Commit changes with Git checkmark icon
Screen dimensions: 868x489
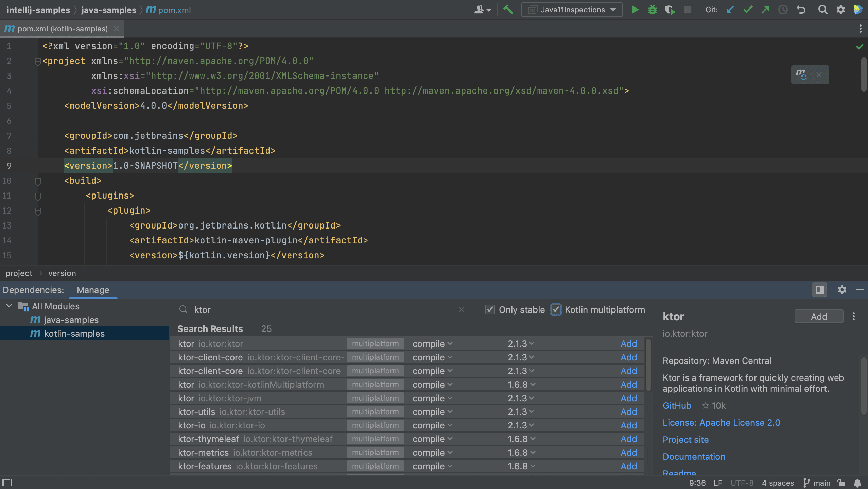(748, 10)
